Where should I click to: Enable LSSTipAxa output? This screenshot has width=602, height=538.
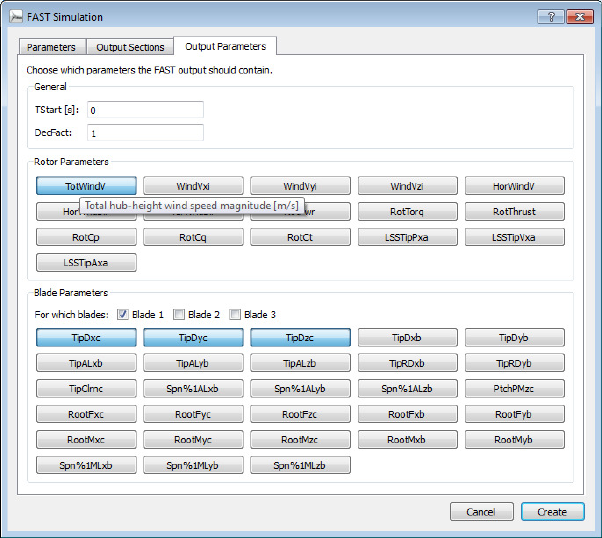86,263
